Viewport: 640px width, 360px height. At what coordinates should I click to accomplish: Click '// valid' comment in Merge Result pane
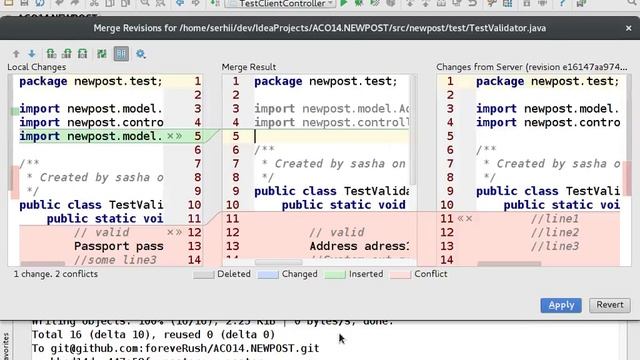pos(337,232)
